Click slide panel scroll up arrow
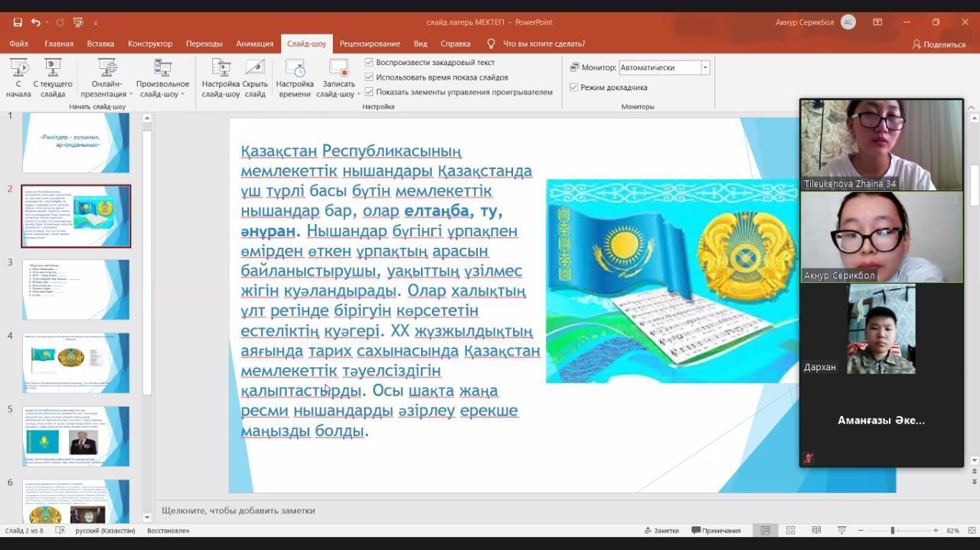Viewport: 980px width, 550px height. tap(147, 118)
